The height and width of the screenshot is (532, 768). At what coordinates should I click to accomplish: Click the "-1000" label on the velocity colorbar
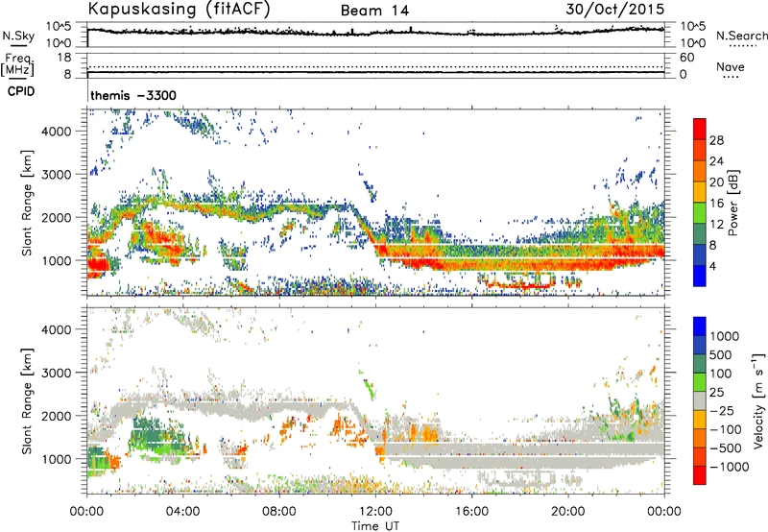[730, 467]
